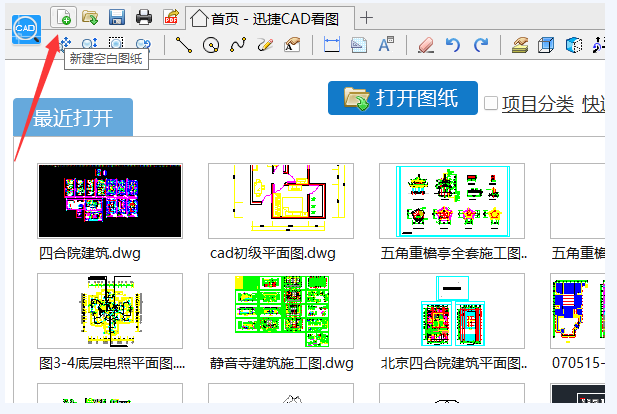Click the file name 北京四合院建筑平面图..

(x=454, y=363)
